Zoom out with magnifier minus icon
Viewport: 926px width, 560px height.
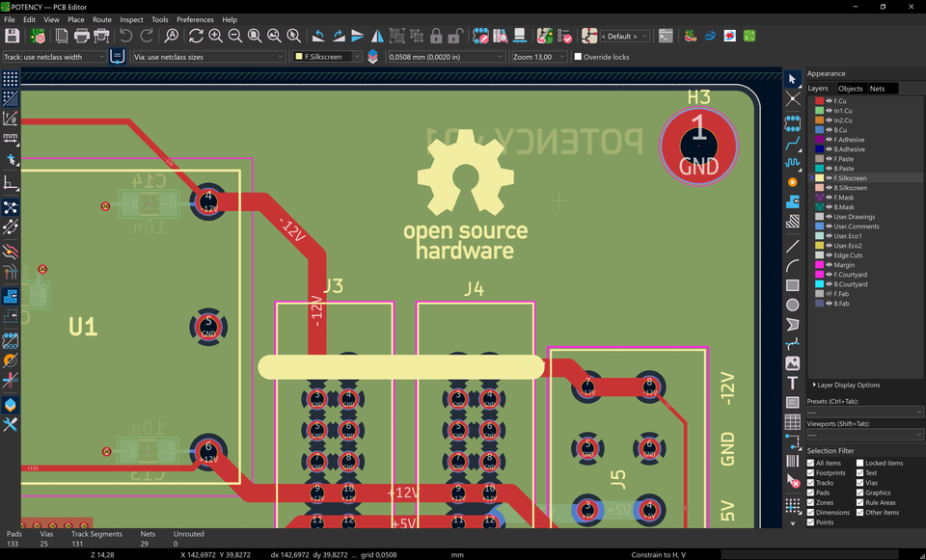235,36
